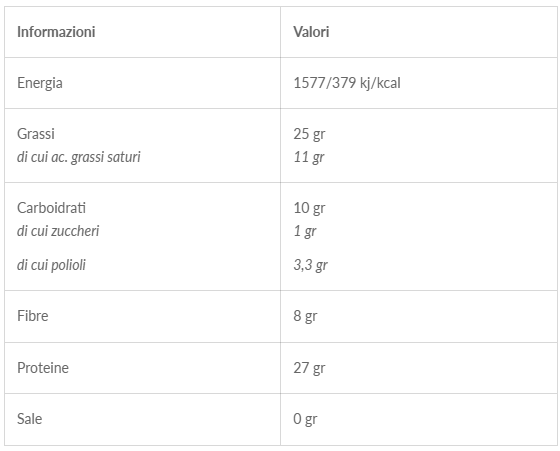Image resolution: width=560 pixels, height=451 pixels.
Task: Click the 11 gr saturated fat value
Action: tap(309, 157)
